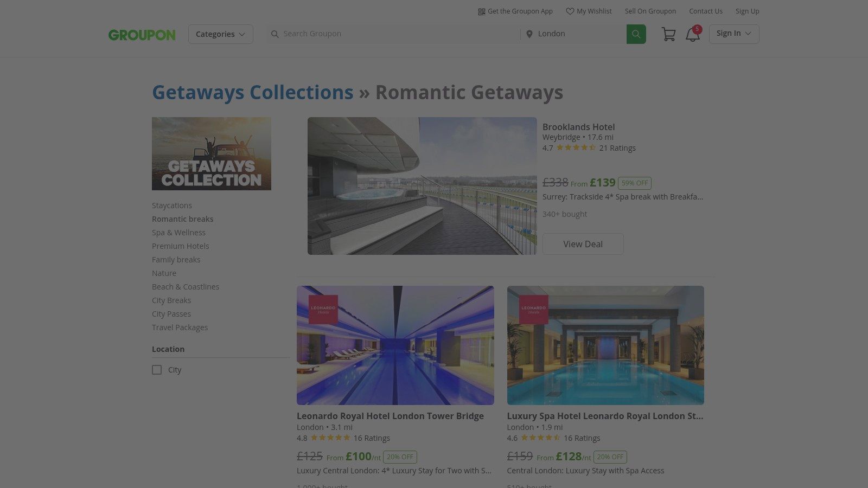Enable the City filter checkbox

(157, 369)
